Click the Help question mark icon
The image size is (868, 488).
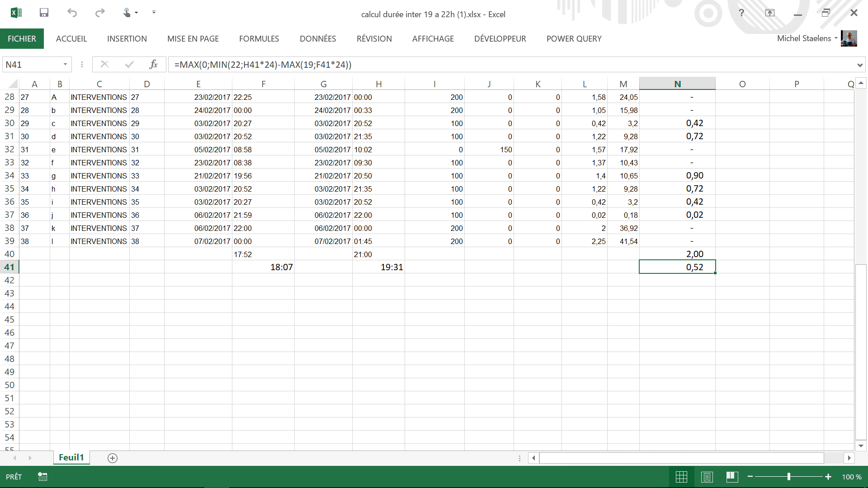(x=741, y=13)
